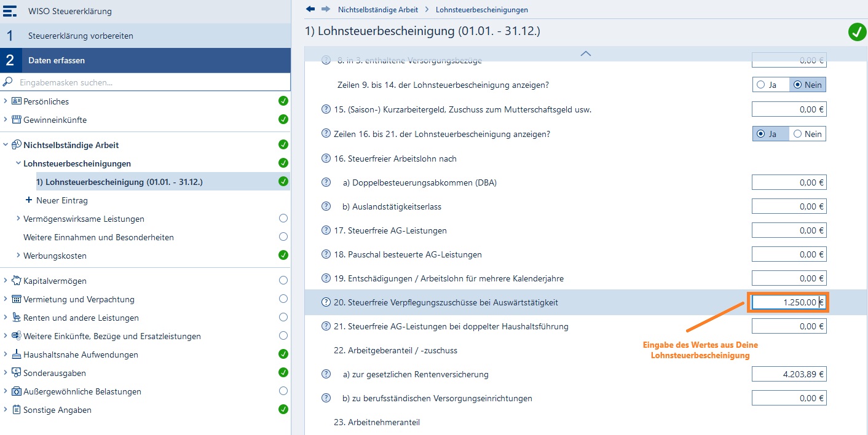Open step 1 Steuererklärung vorbereiten
The height and width of the screenshot is (435, 868).
click(145, 36)
